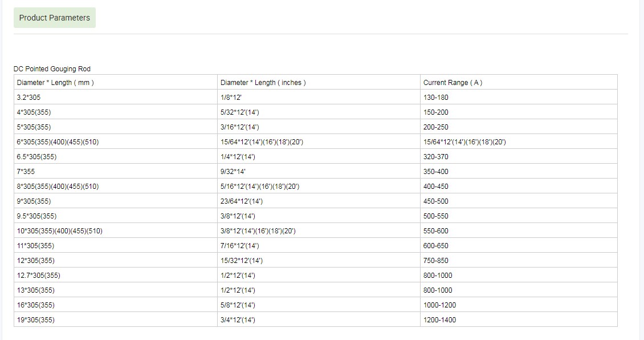Click the 320-370 current range cell
The image size is (644, 340).
pyautogui.click(x=436, y=157)
